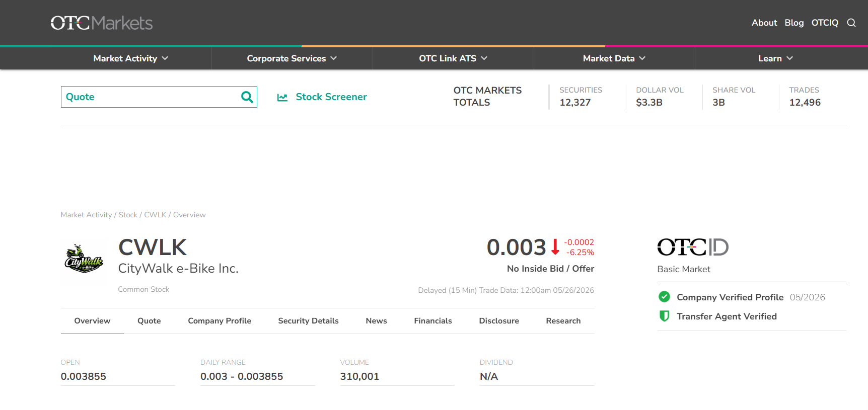Click the Trades total 12,496
868x410 pixels.
(x=805, y=103)
